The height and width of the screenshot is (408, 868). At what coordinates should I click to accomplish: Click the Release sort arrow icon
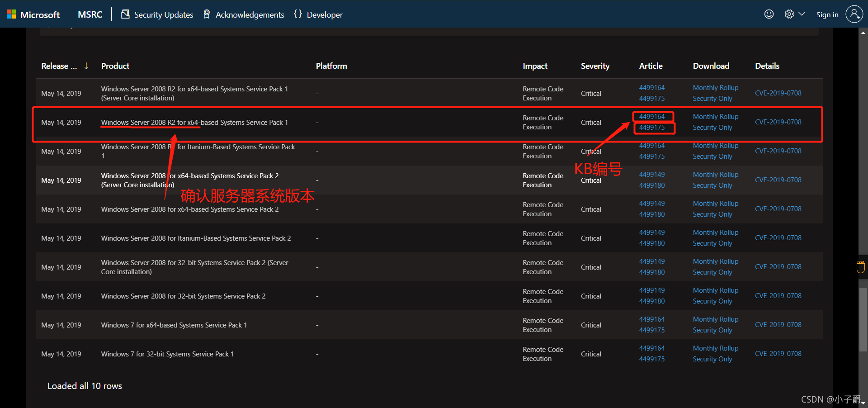[86, 66]
